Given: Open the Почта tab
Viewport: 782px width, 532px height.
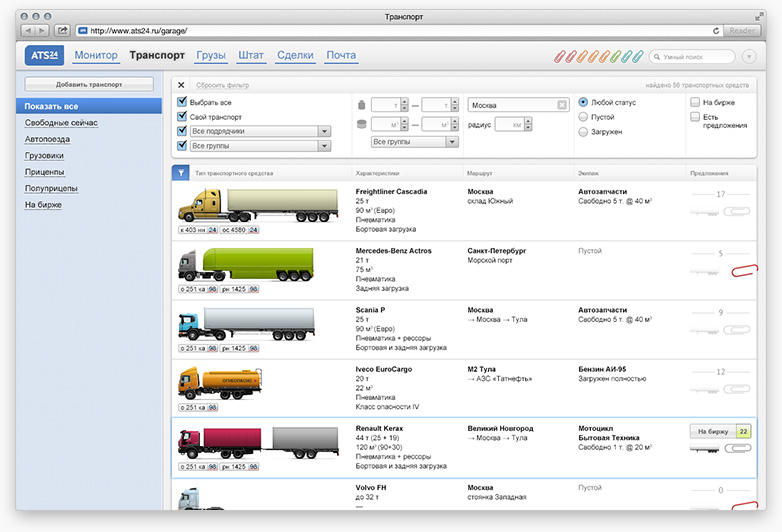Looking at the screenshot, I should coord(341,55).
